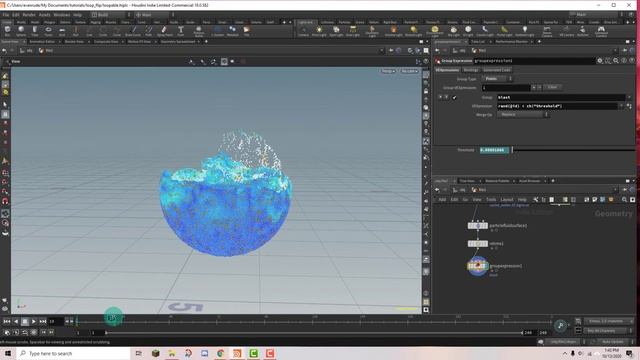Toggle the VEXpression enable checkmark
The image size is (640, 360).
coord(454,98)
